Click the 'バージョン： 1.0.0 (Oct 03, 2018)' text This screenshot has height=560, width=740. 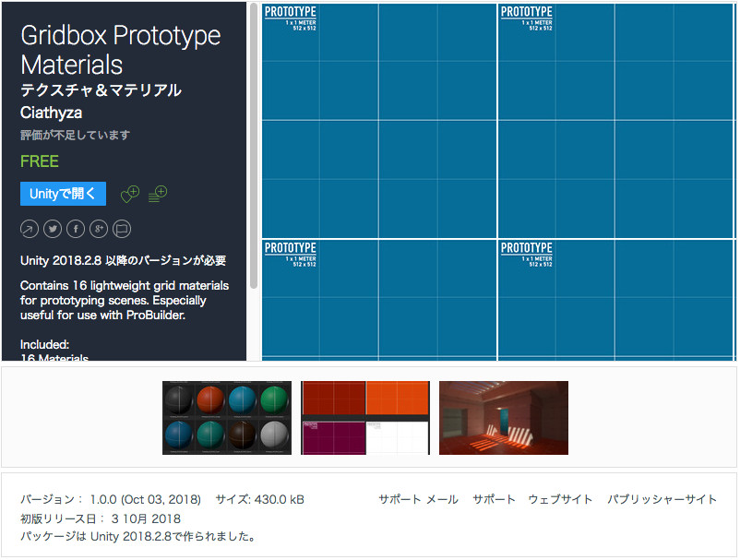click(111, 499)
